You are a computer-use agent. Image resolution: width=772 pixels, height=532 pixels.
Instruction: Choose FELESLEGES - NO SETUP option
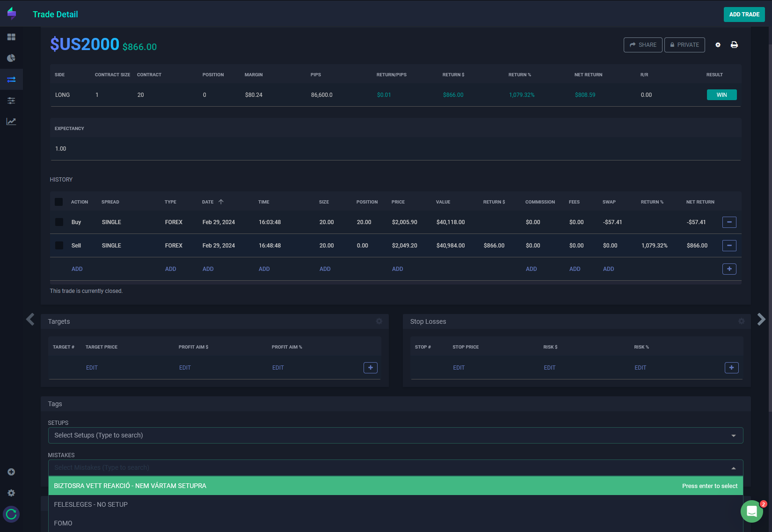tap(91, 504)
